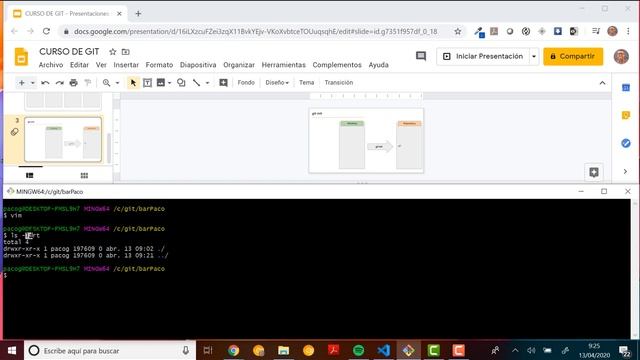Close the CURSO DE GIT tab
Image resolution: width=640 pixels, height=360 pixels.
point(119,13)
